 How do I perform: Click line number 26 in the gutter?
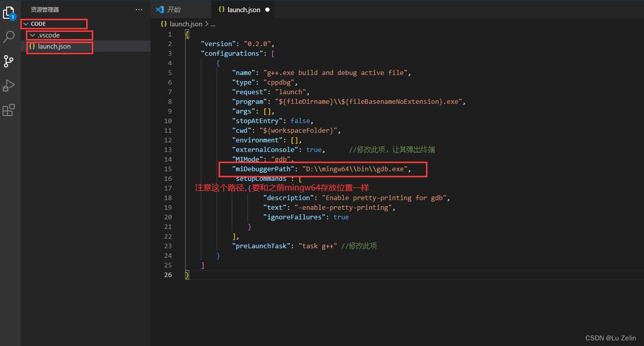168,275
